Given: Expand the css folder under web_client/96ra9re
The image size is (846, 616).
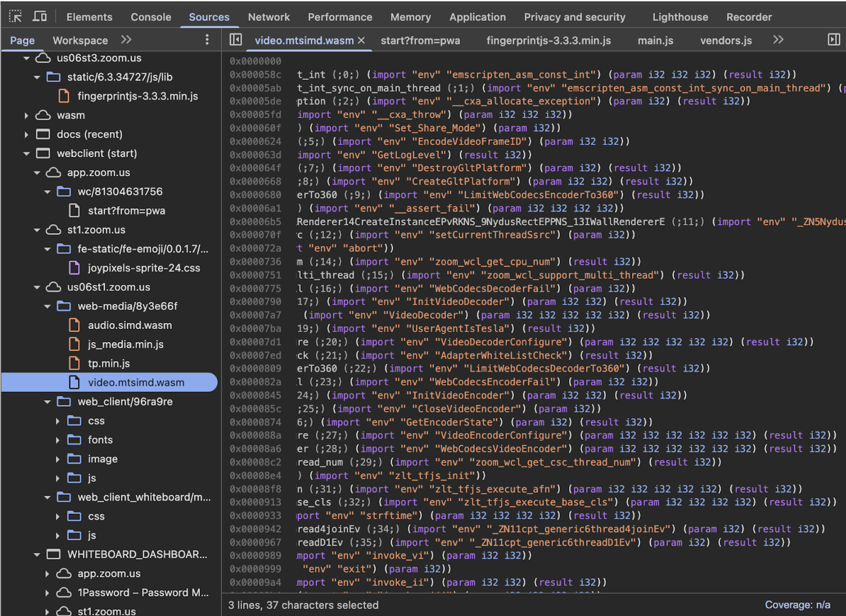Looking at the screenshot, I should pos(58,421).
